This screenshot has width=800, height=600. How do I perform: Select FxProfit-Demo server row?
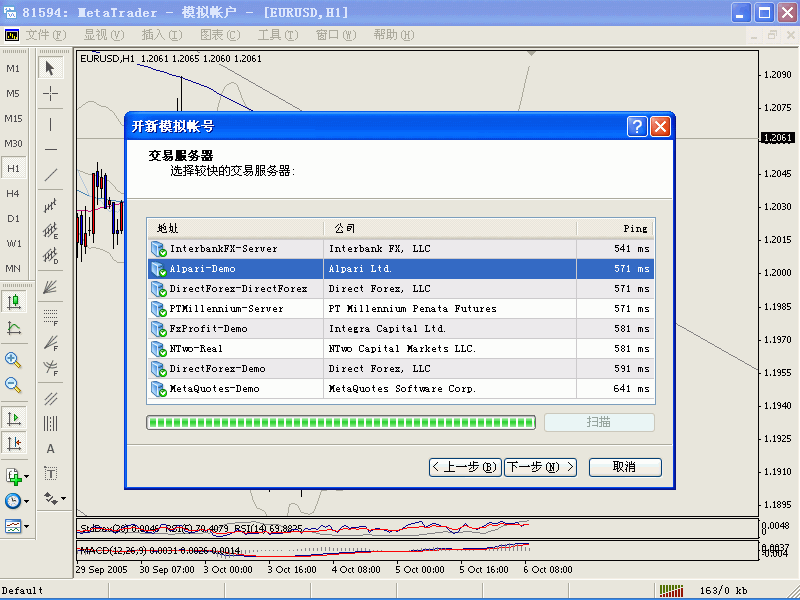[x=401, y=329]
